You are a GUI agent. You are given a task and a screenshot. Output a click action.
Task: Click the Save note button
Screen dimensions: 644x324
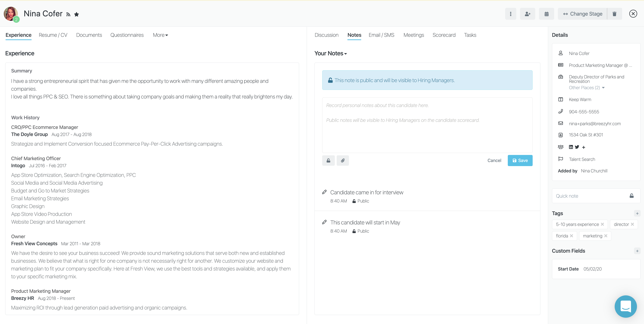point(520,160)
